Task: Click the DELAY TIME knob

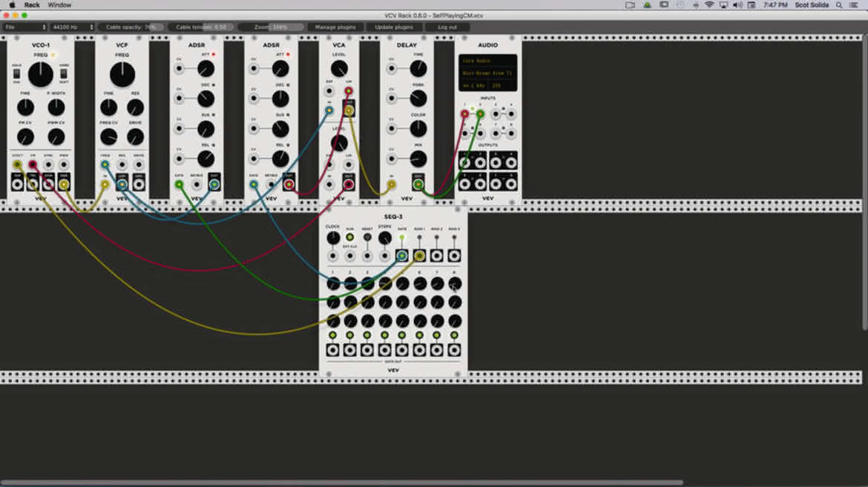Action: point(418,69)
